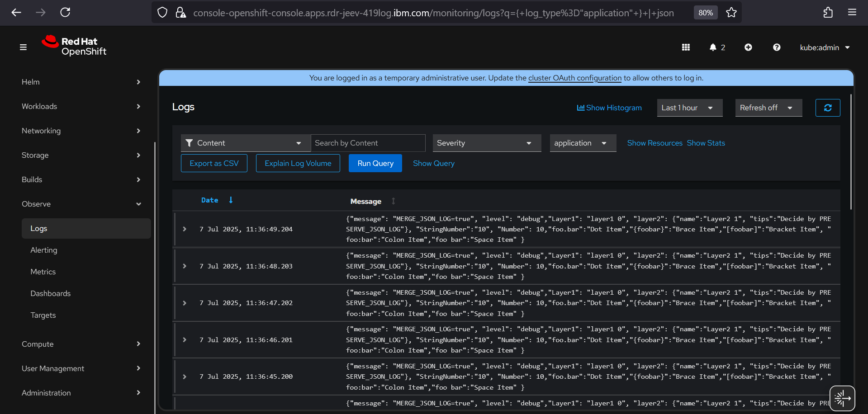Show the Histogram view
Image resolution: width=868 pixels, height=414 pixels.
[609, 108]
